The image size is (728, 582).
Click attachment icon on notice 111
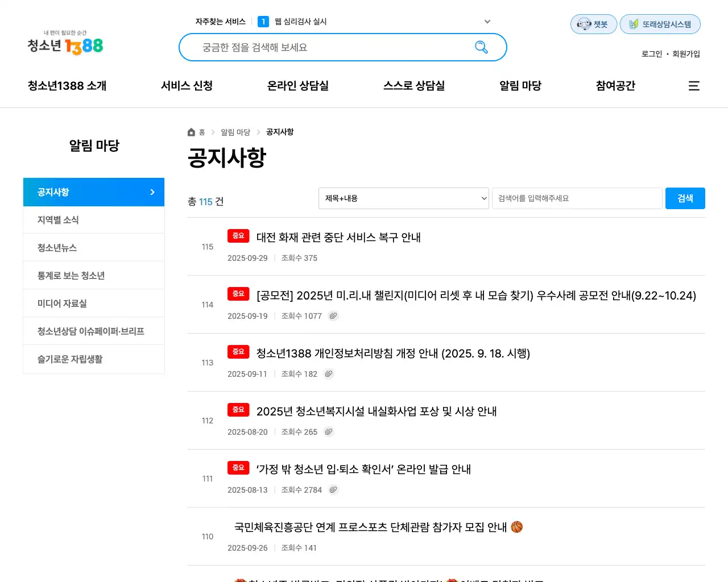(x=333, y=490)
